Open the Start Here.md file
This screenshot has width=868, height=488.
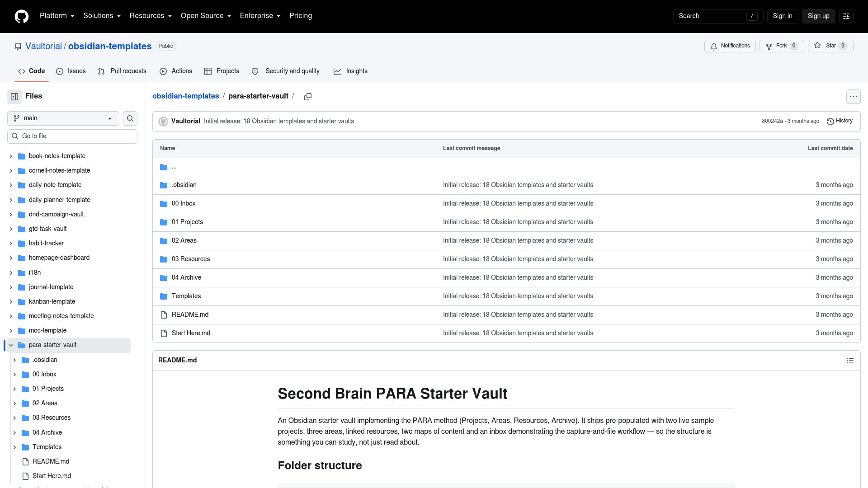coord(191,333)
